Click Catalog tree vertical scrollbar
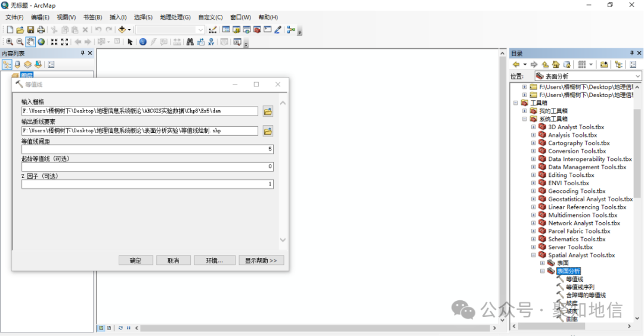 pyautogui.click(x=637, y=153)
